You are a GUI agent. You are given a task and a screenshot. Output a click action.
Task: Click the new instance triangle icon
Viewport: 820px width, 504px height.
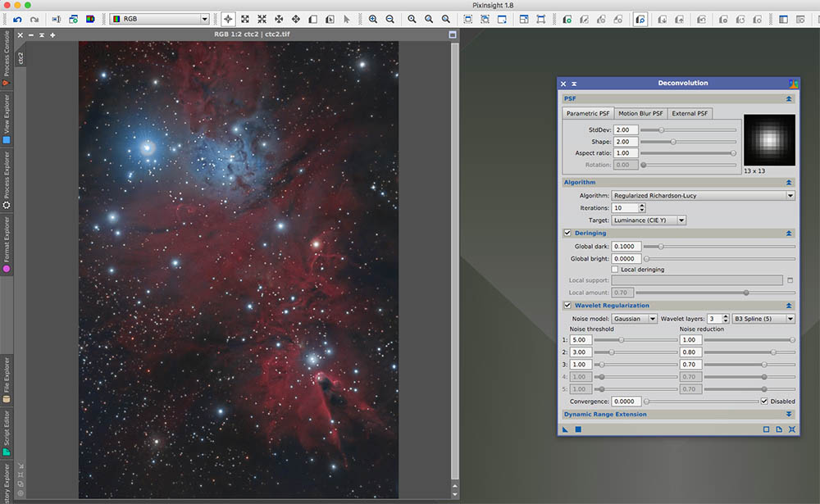click(x=566, y=429)
